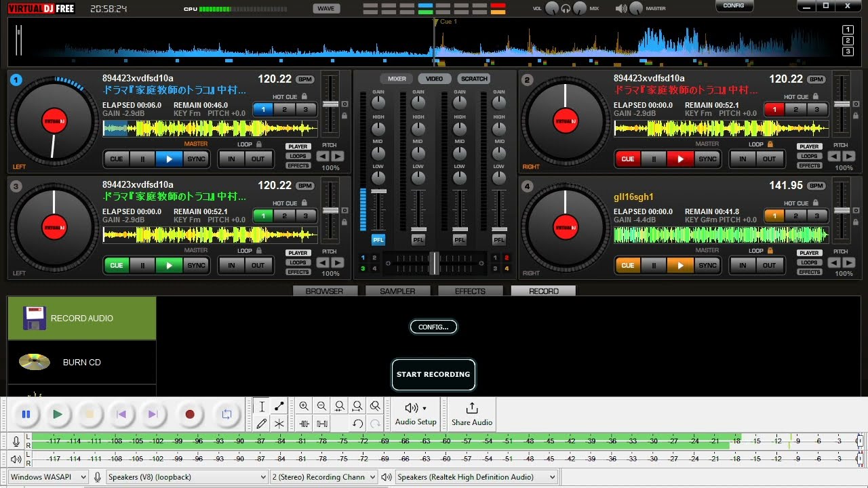Image resolution: width=868 pixels, height=488 pixels.
Task: Click the Audacity Record button
Action: [x=190, y=414]
